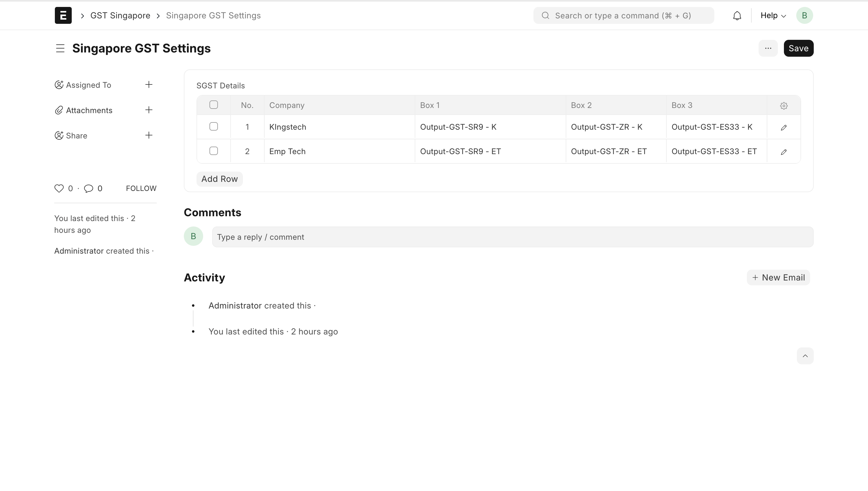Open table column settings gear
The width and height of the screenshot is (868, 491).
tap(783, 106)
